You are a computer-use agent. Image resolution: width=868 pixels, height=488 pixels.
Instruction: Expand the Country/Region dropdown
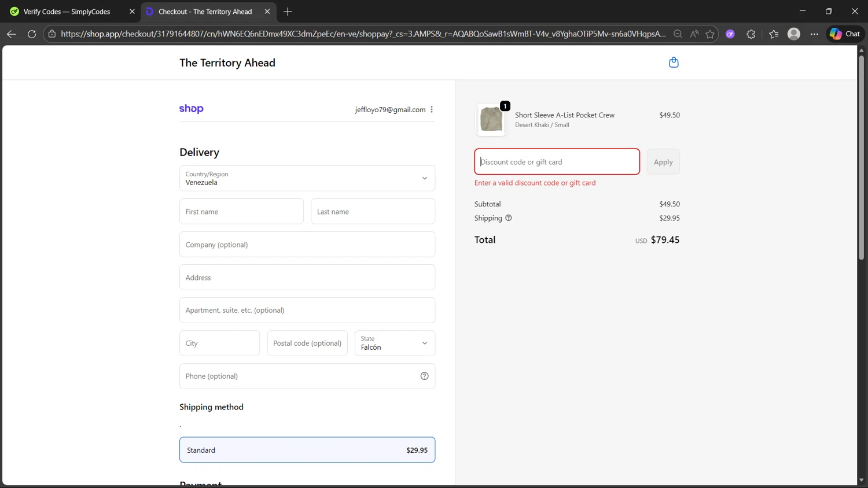click(307, 178)
